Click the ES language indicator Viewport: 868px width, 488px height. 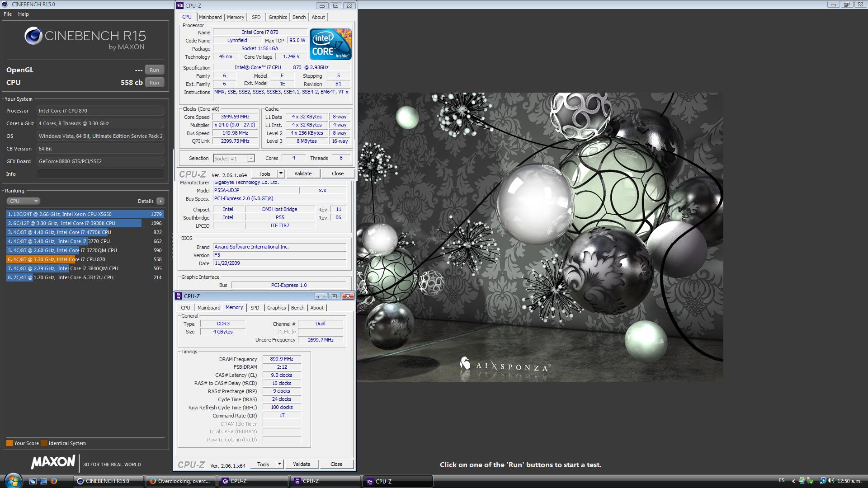tap(782, 480)
